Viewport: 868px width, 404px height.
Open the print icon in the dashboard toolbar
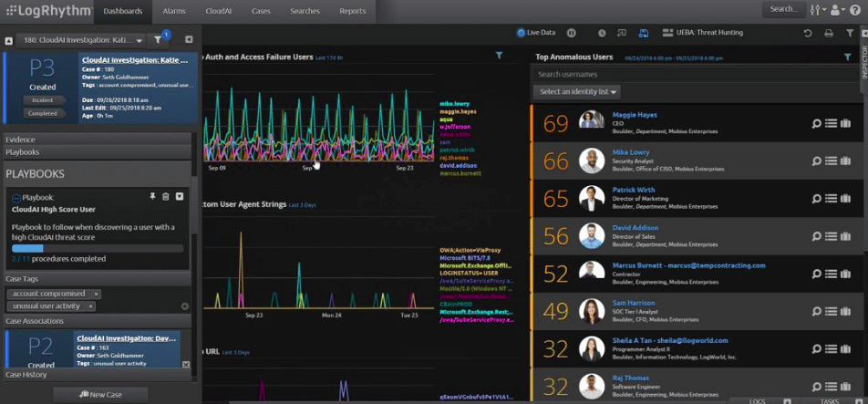tap(829, 33)
